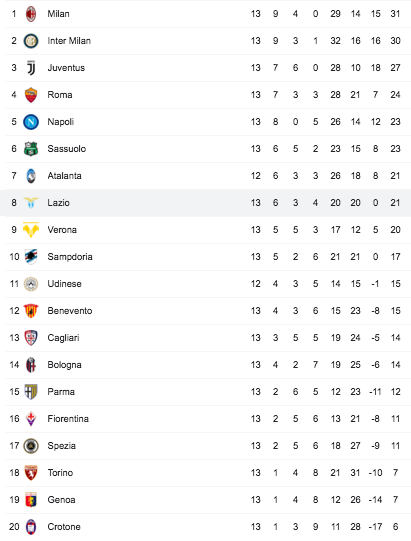Select the Crotone row at the bottom
Image resolution: width=411 pixels, height=541 pixels.
point(205,527)
